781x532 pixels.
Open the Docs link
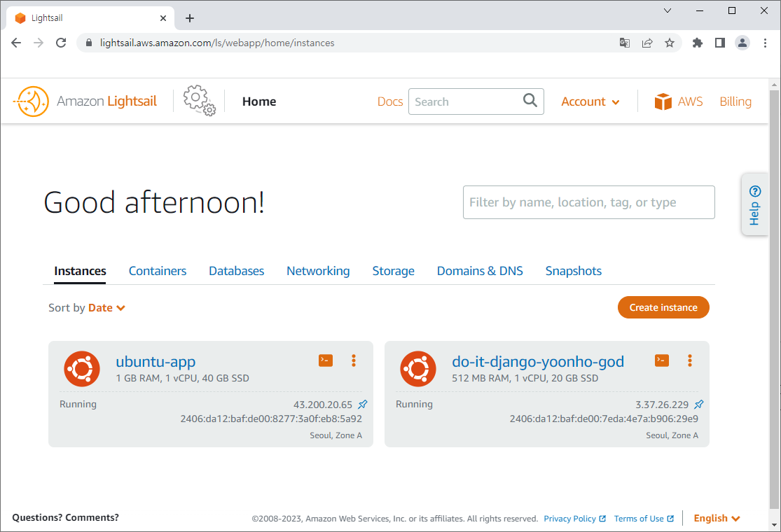(390, 101)
